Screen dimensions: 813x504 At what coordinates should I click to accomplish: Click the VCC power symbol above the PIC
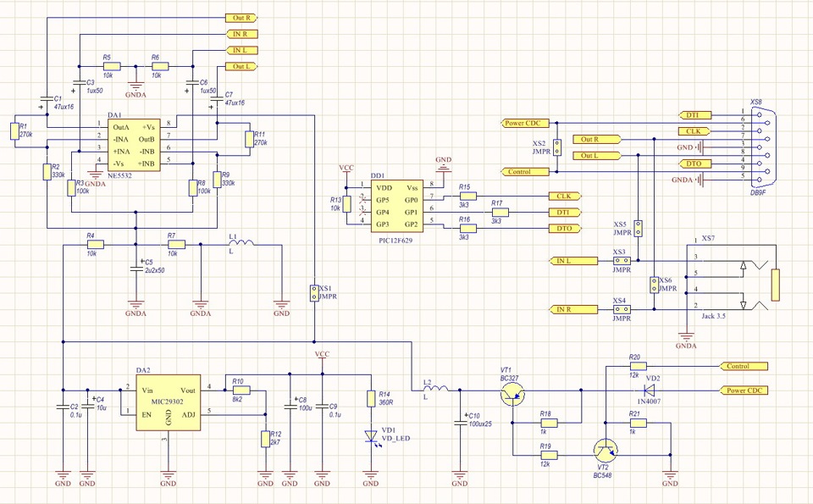click(x=346, y=170)
